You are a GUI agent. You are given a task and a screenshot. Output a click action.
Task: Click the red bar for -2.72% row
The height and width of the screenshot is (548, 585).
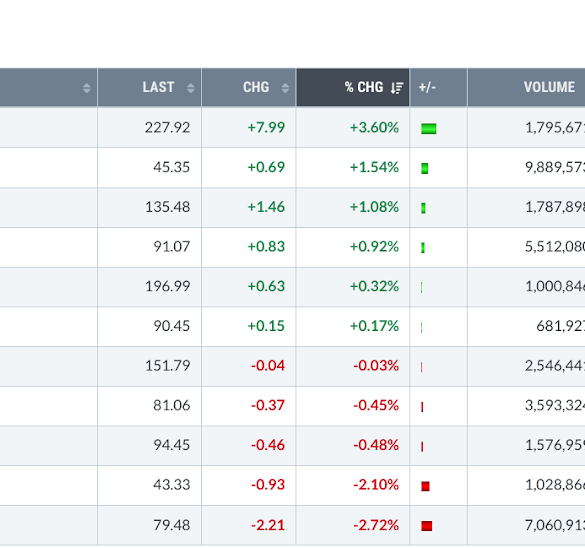click(426, 526)
